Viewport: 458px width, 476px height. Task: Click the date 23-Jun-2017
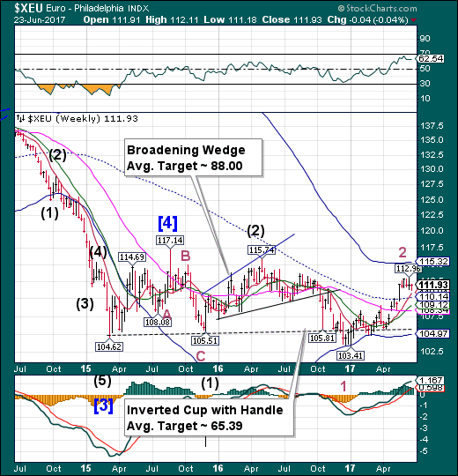(40, 20)
